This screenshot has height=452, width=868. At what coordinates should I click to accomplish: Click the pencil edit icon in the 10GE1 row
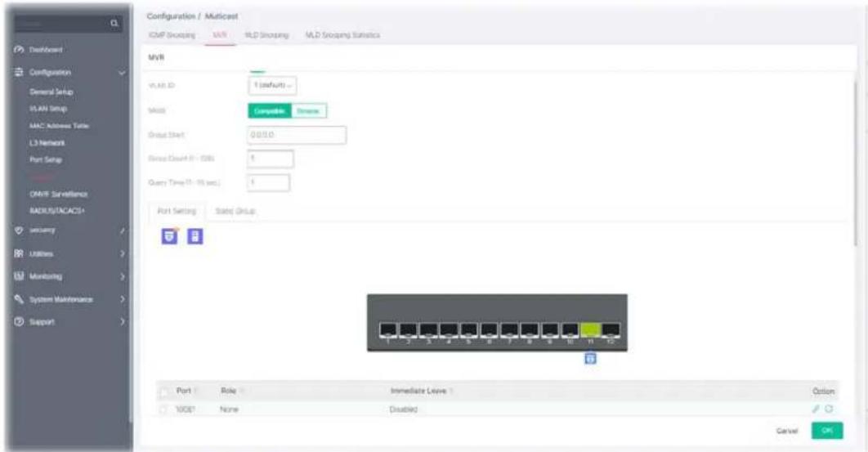click(816, 409)
